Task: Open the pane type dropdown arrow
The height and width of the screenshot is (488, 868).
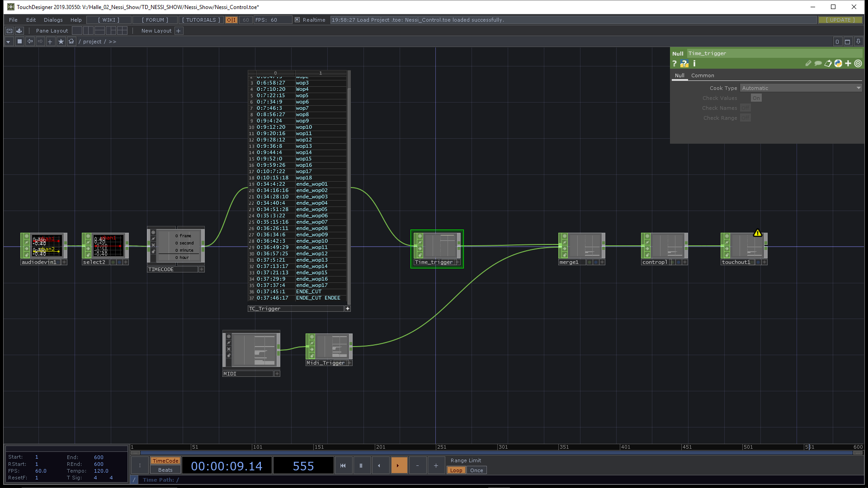Action: pyautogui.click(x=8, y=42)
